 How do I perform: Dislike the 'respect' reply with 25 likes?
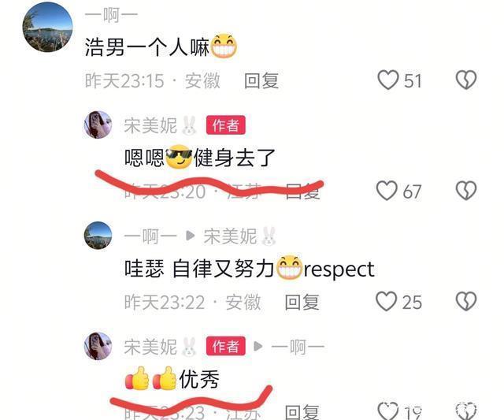click(x=466, y=301)
